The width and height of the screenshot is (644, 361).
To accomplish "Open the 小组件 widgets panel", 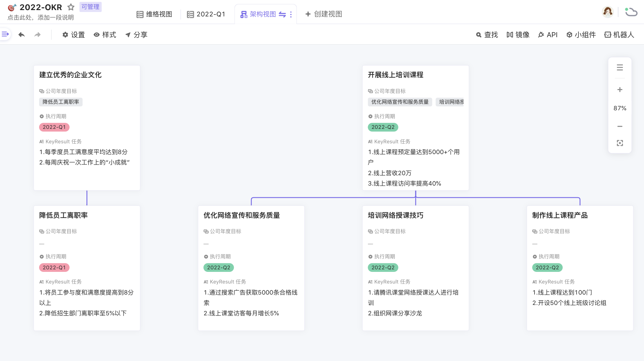I will point(581,35).
